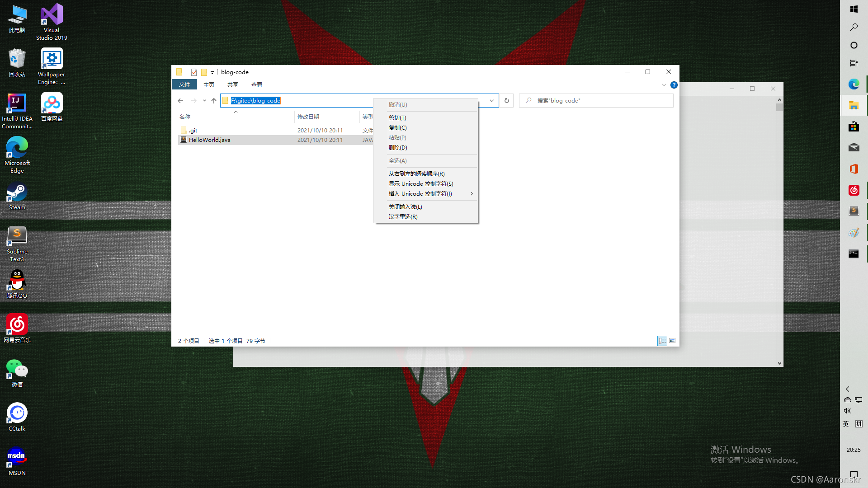868x488 pixels.
Task: Open MSDN desktop shortcut
Action: coord(17,461)
